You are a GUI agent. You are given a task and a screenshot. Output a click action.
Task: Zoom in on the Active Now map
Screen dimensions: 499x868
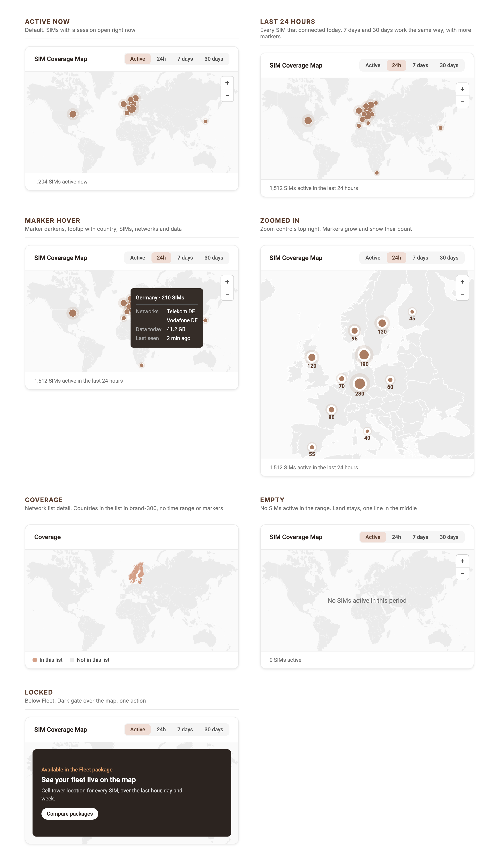(227, 83)
